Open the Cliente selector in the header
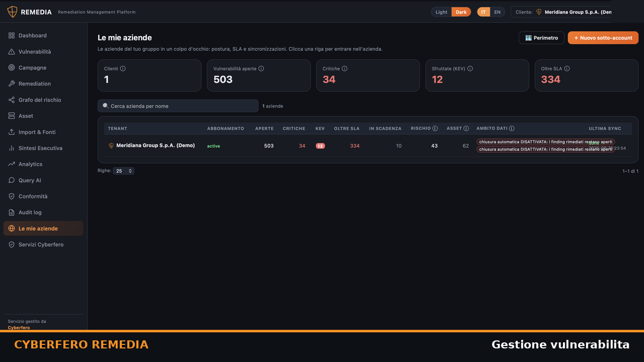 561,12
